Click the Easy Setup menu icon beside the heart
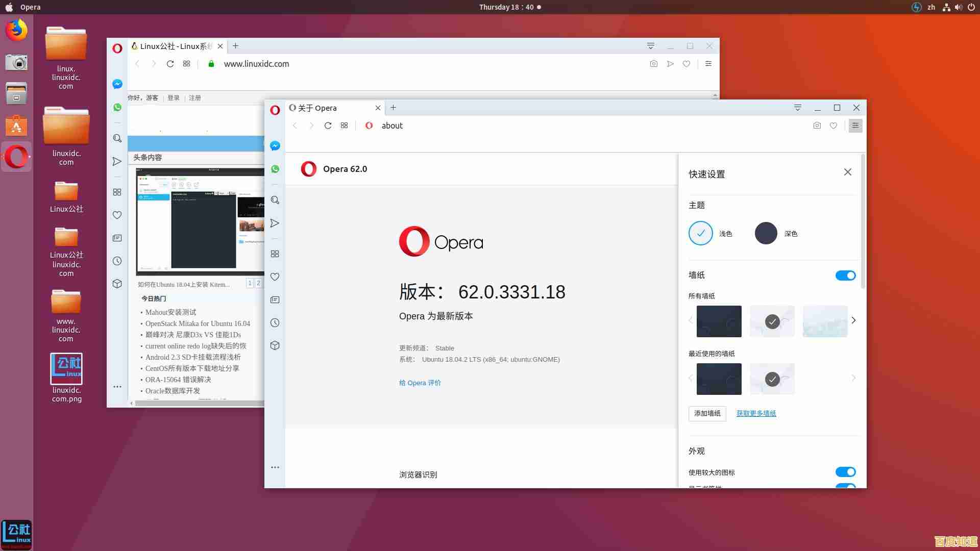 click(855, 126)
